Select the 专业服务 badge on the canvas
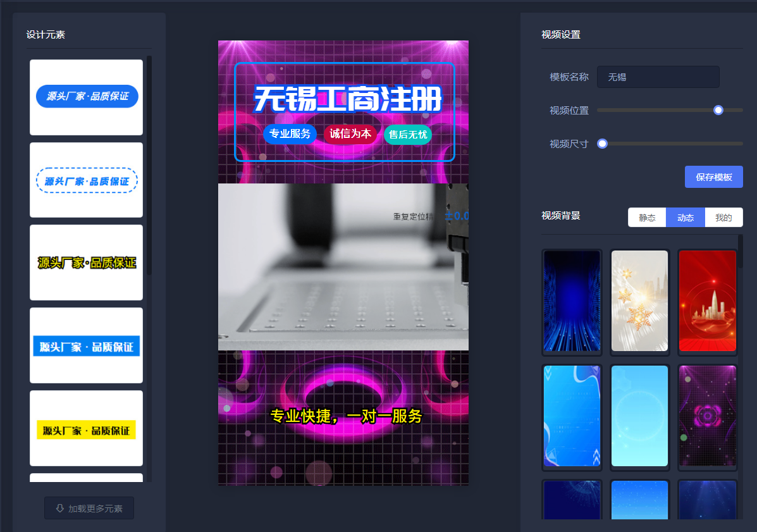757x532 pixels. click(x=290, y=133)
